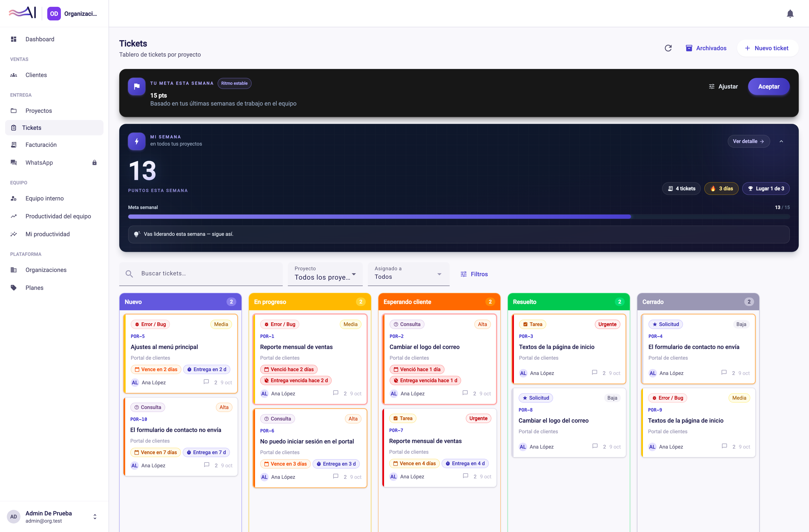The height and width of the screenshot is (532, 809).
Task: Open the OD organization switcher
Action: [72, 14]
